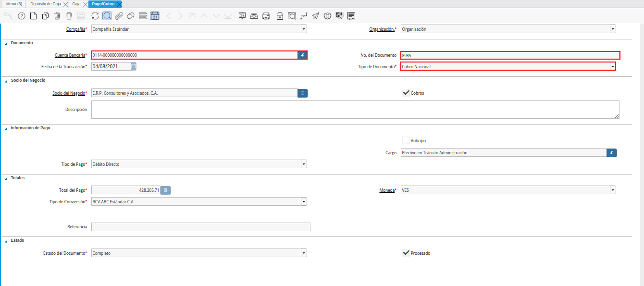
Task: Toggle the Procesado checkbox
Action: 406,253
